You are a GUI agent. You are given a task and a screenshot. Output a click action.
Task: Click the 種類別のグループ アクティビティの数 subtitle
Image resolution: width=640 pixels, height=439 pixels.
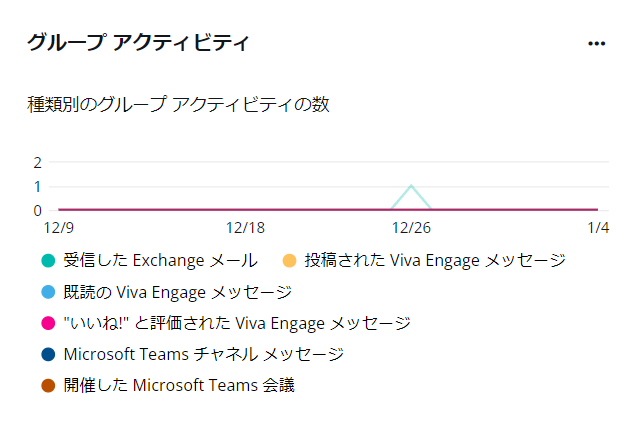tap(178, 104)
